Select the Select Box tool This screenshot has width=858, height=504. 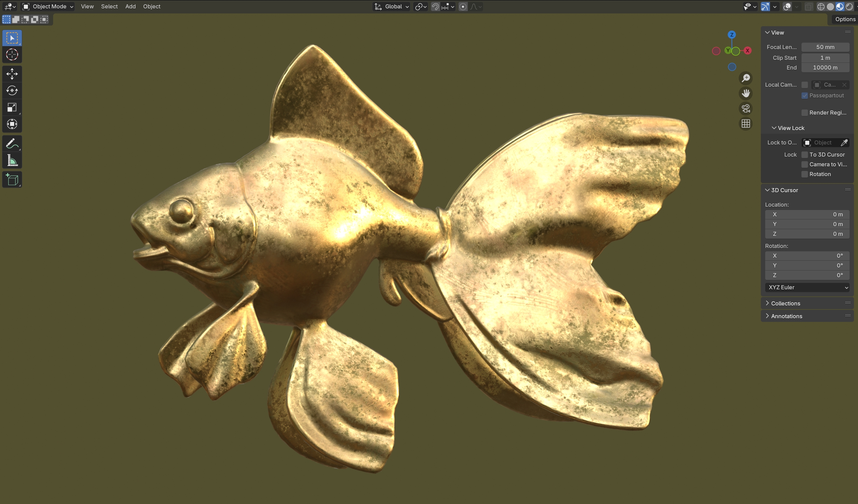[x=12, y=38]
